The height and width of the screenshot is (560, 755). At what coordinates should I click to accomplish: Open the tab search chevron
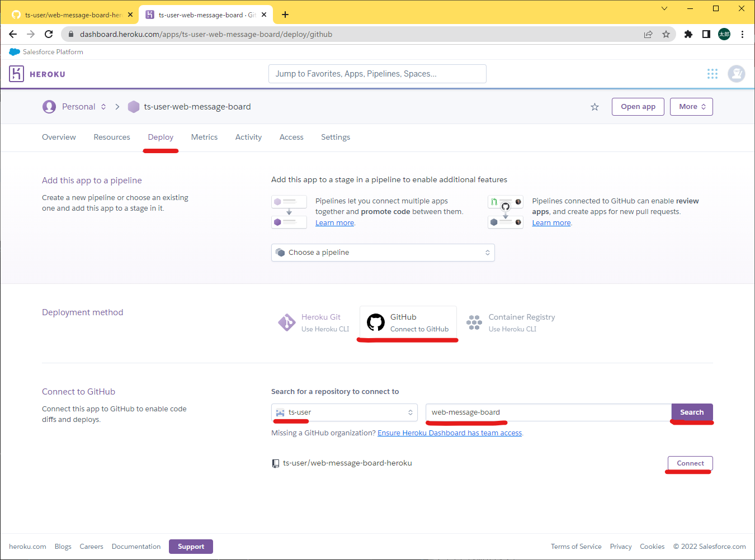tap(664, 8)
